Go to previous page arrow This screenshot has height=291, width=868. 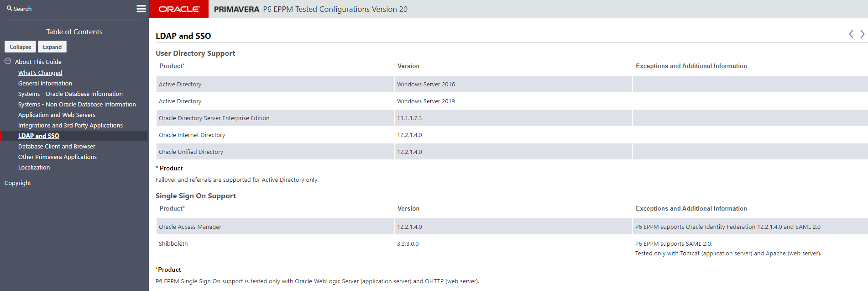click(x=851, y=34)
